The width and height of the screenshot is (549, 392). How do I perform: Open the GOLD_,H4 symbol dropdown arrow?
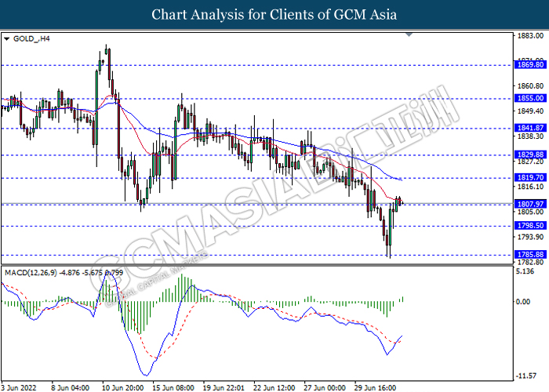(x=6, y=39)
